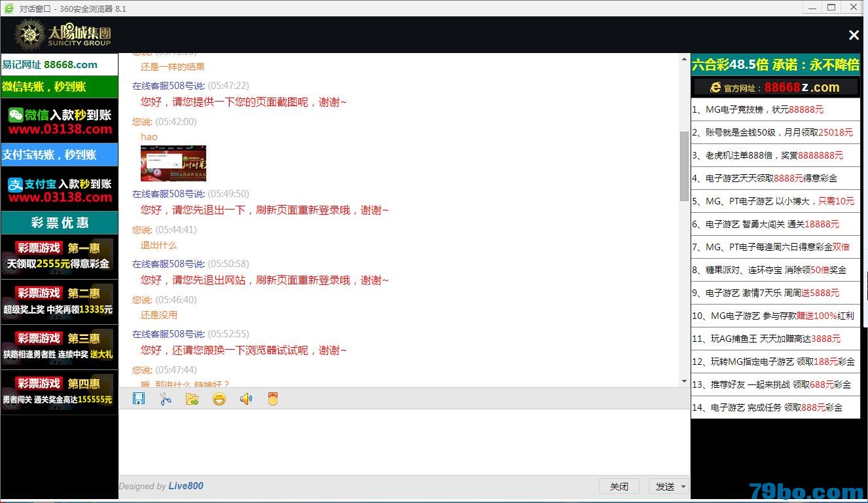Click the scissors screenshot capture icon

coord(166,398)
